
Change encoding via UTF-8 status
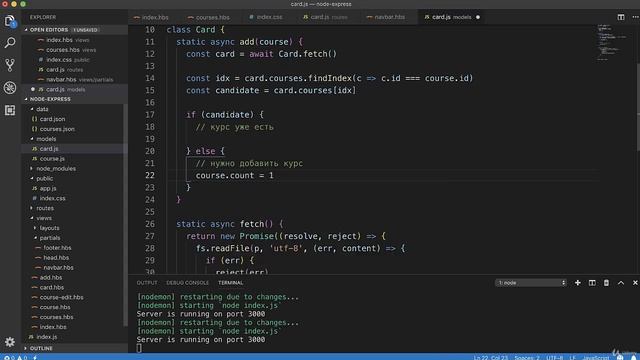pos(555,358)
